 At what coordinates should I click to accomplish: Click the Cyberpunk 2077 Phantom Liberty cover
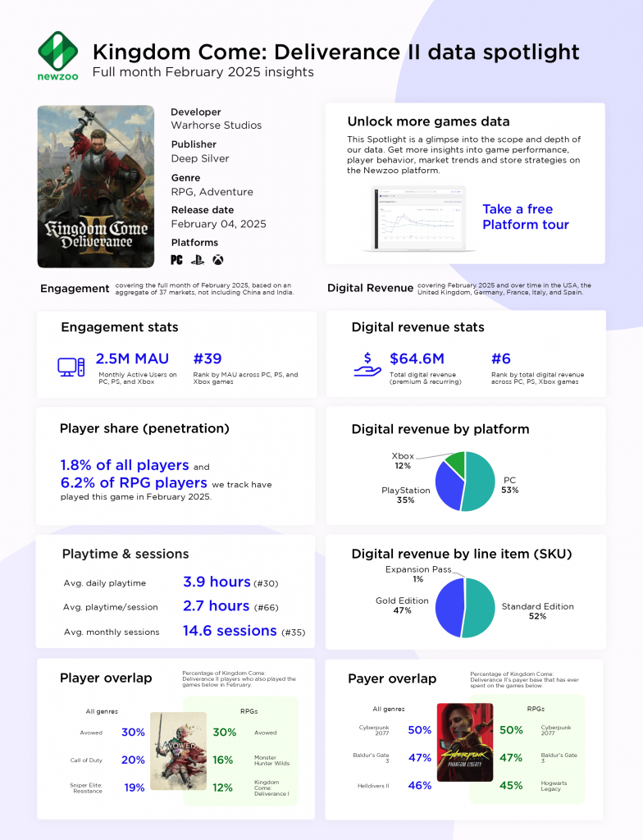tap(465, 742)
